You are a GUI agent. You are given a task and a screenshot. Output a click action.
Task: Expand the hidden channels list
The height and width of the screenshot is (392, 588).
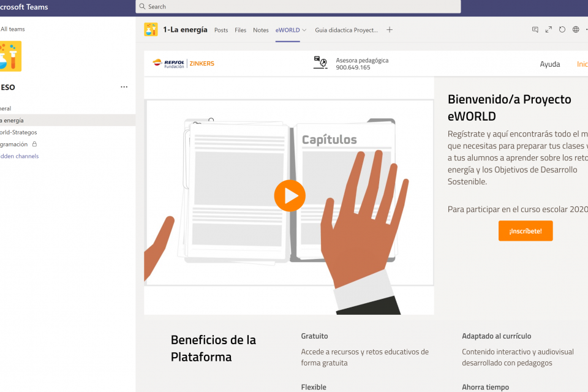[19, 156]
